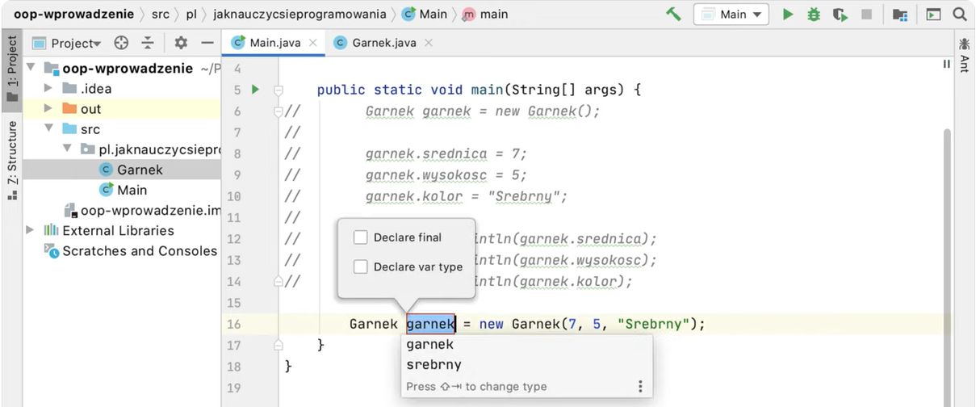This screenshot has height=407, width=980.
Task: Tick the Declare var type checkbox
Action: click(x=361, y=266)
